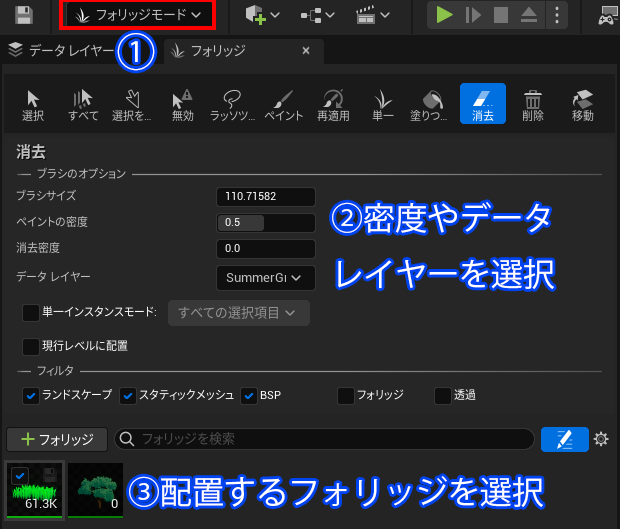Screen dimensions: 620x529
Task: Select the 選択を... deselect tool
Action: pos(132,105)
